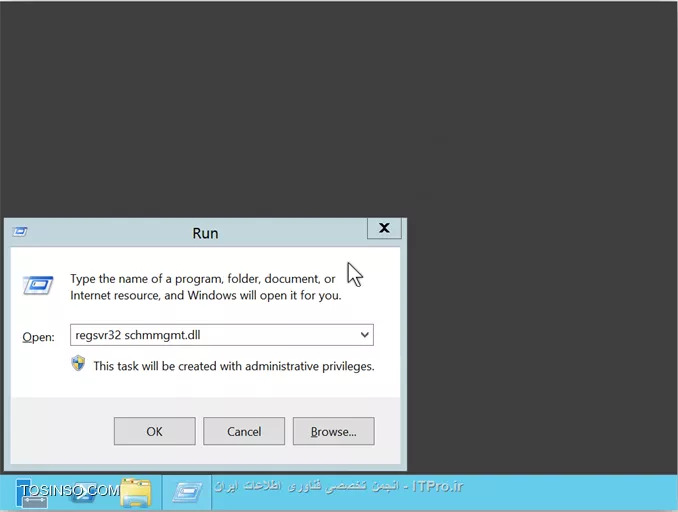The image size is (678, 512).
Task: Open the Browse... file picker
Action: (x=333, y=431)
